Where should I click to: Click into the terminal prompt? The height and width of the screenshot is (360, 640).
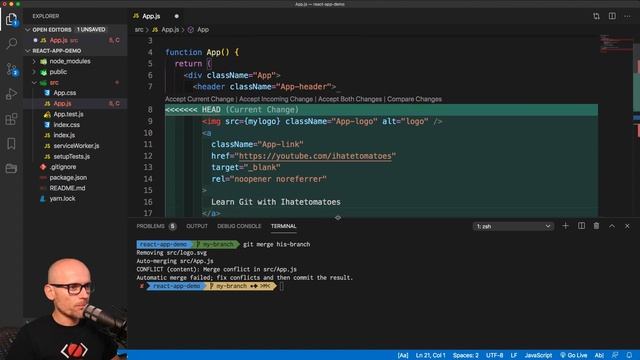pyautogui.click(x=282, y=286)
